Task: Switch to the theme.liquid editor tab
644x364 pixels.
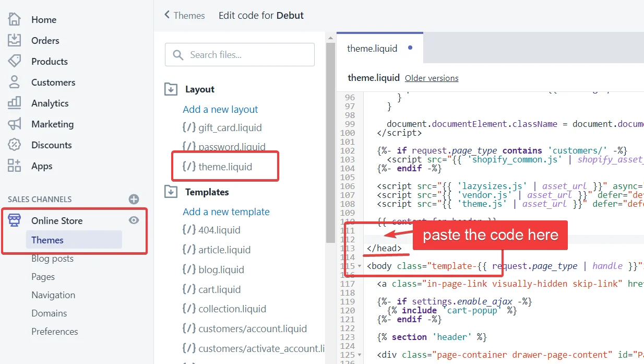Action: (x=372, y=48)
